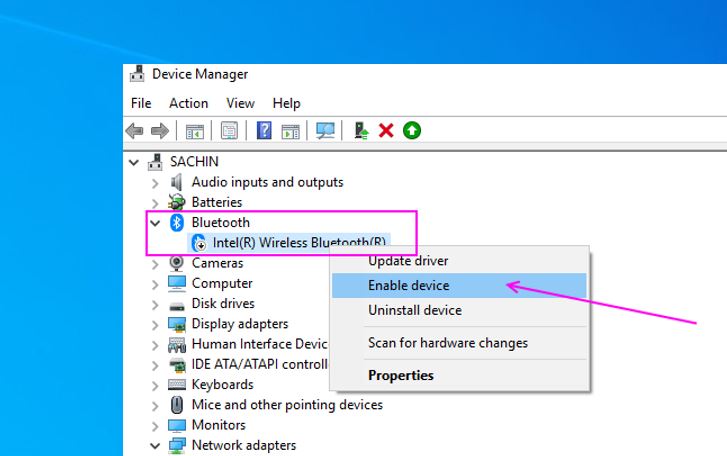The height and width of the screenshot is (456, 727).
Task: Click the Mice and pointing devices icon
Action: pyautogui.click(x=177, y=405)
